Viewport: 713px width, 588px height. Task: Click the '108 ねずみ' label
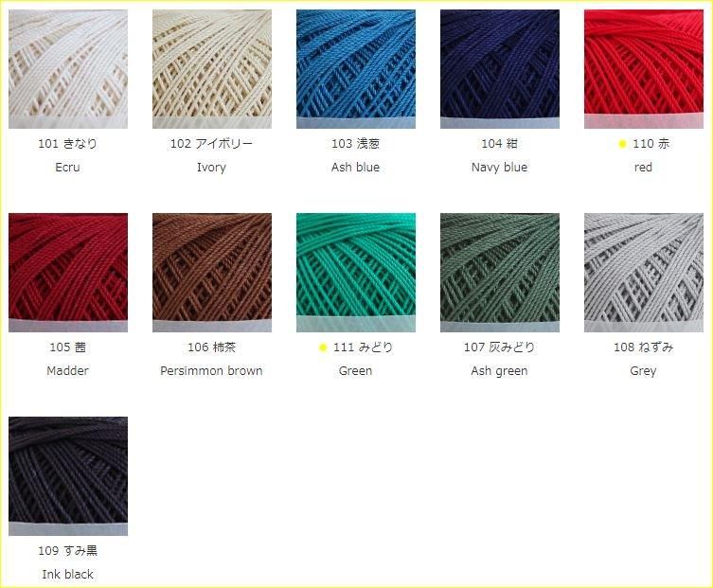644,347
